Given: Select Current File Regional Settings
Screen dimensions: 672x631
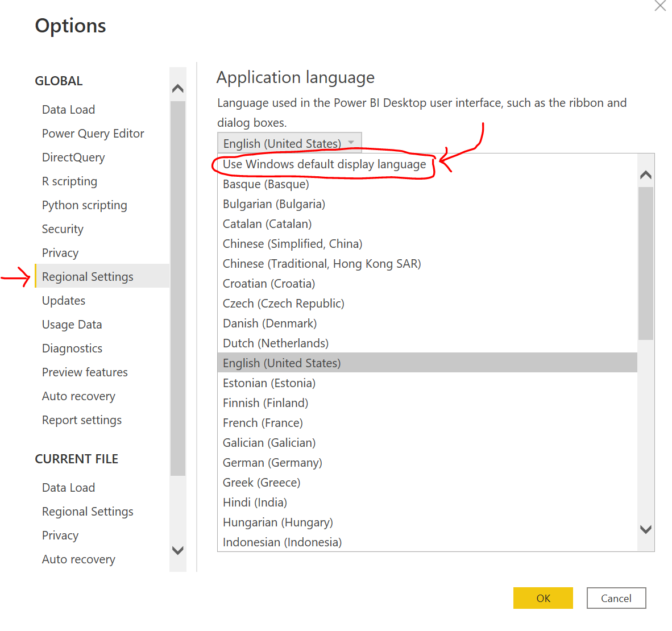Looking at the screenshot, I should (x=88, y=512).
